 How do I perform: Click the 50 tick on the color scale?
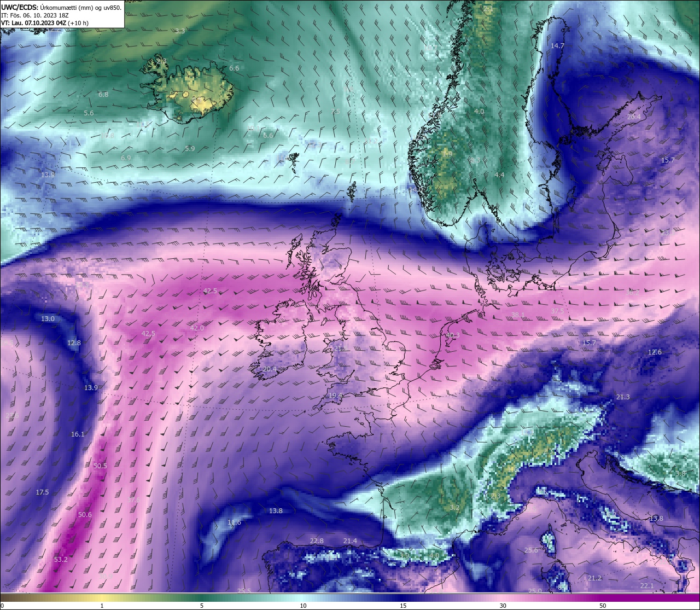click(603, 606)
